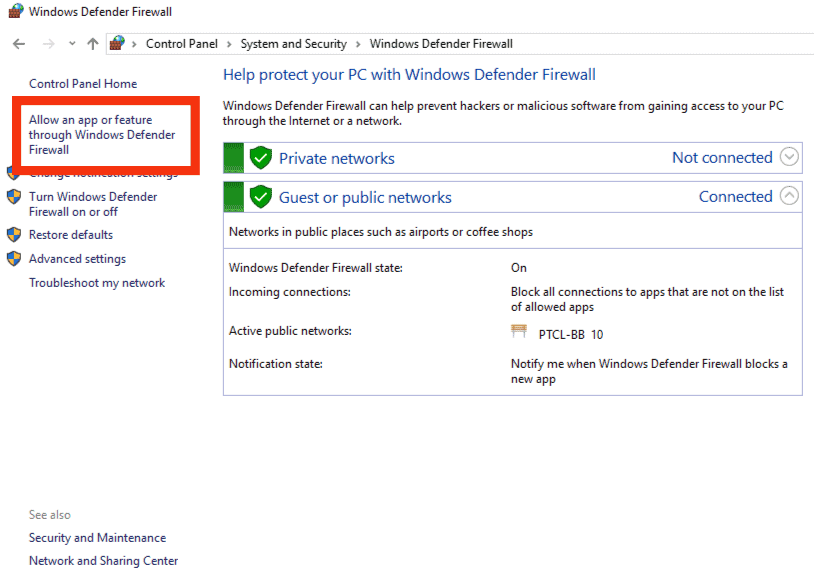Expand the Private networks section arrow

[789, 156]
